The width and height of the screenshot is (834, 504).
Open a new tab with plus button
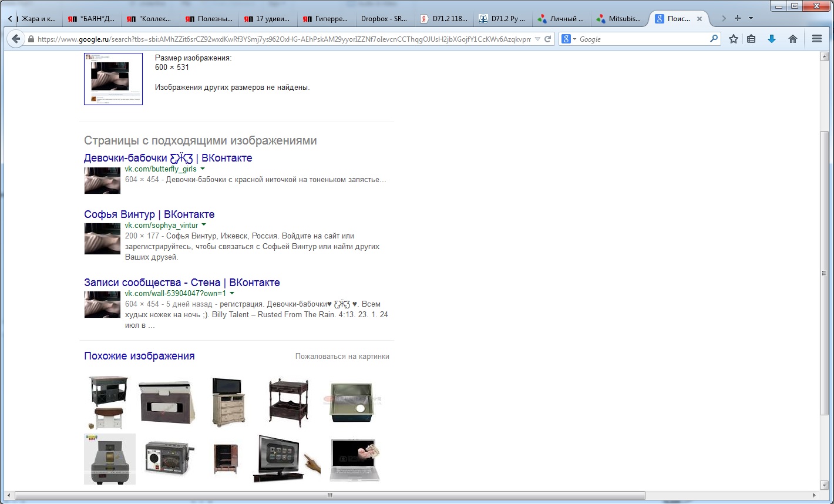(738, 18)
